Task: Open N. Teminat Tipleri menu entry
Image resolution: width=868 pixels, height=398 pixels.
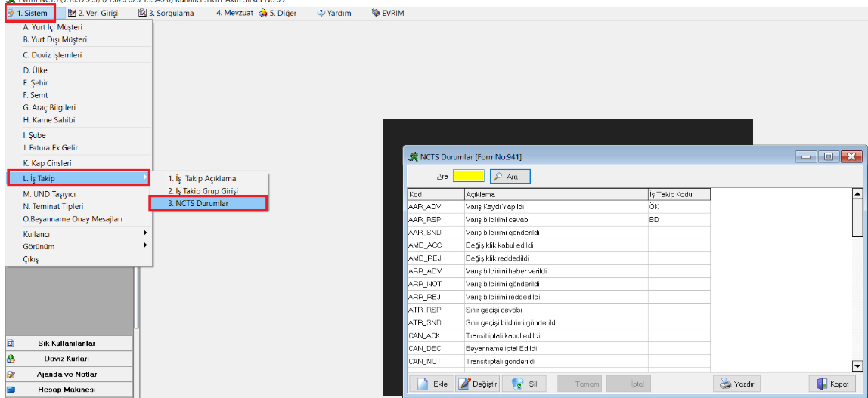Action: click(x=78, y=206)
